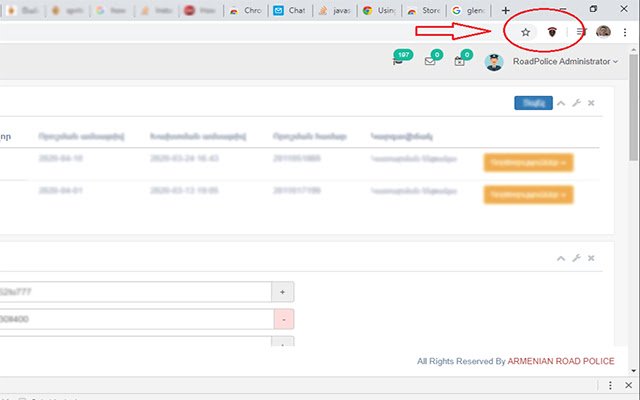Image resolution: width=640 pixels, height=400 pixels.
Task: Collapse the lower panel with the chevron
Action: (561, 258)
